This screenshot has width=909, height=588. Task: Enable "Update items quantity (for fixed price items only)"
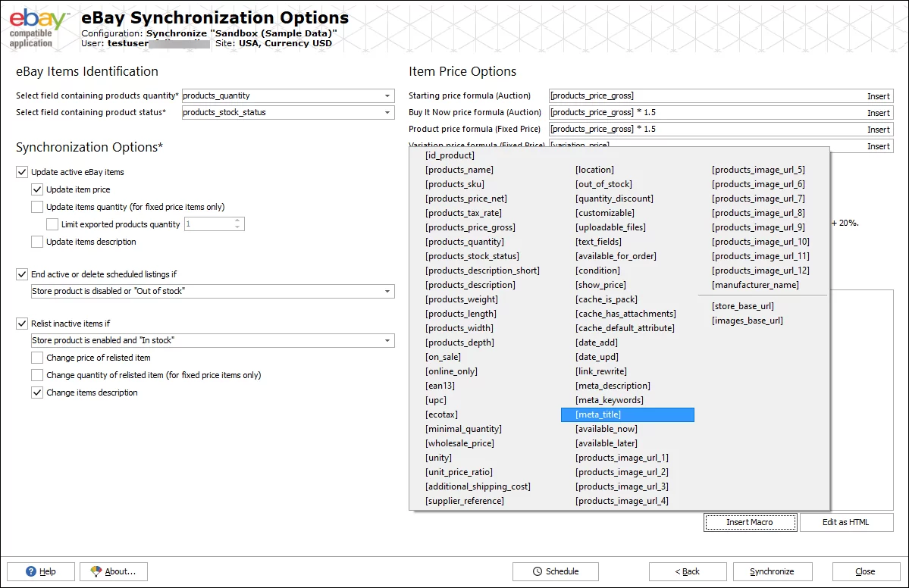point(37,207)
